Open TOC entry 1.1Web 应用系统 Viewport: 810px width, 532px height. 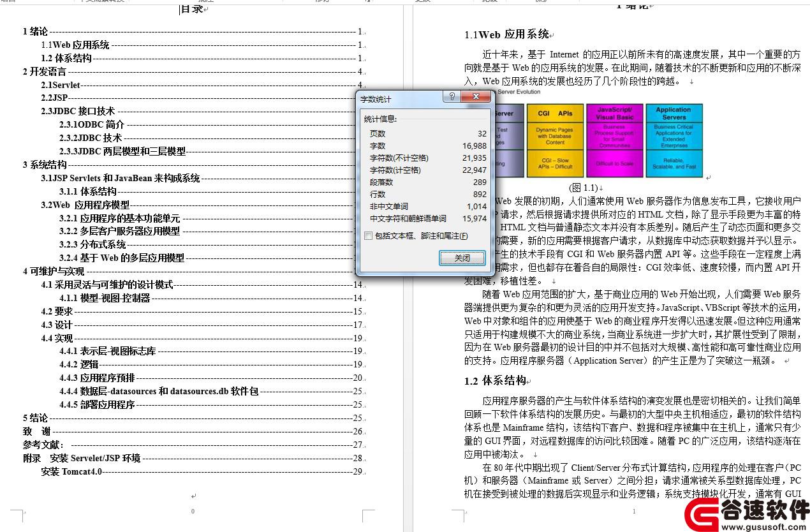coord(202,45)
